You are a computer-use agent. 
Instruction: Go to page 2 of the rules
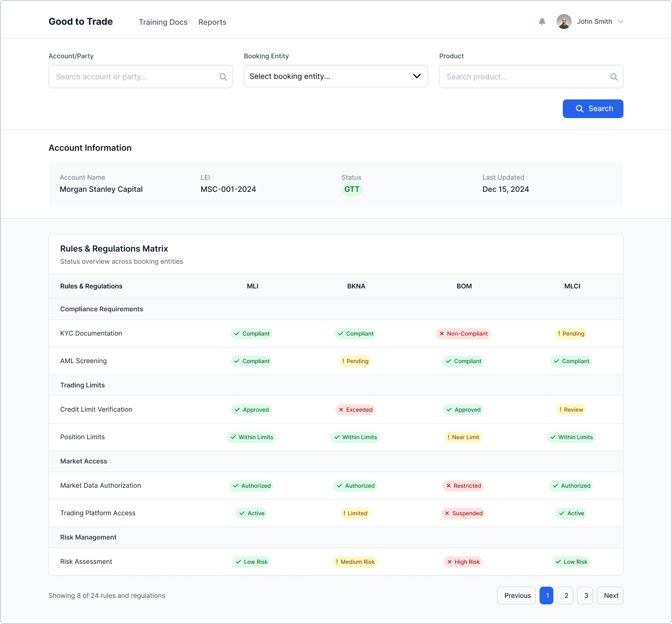click(x=566, y=596)
